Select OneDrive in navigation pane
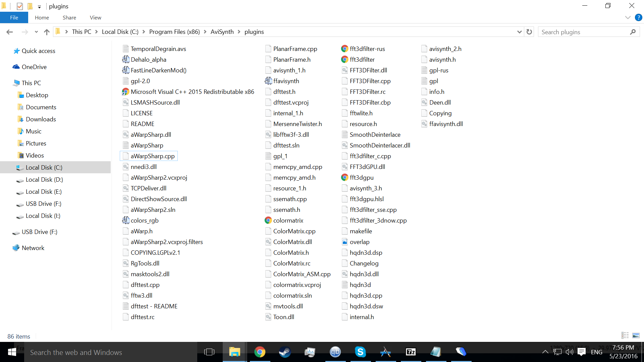The width and height of the screenshot is (644, 362). [30, 67]
